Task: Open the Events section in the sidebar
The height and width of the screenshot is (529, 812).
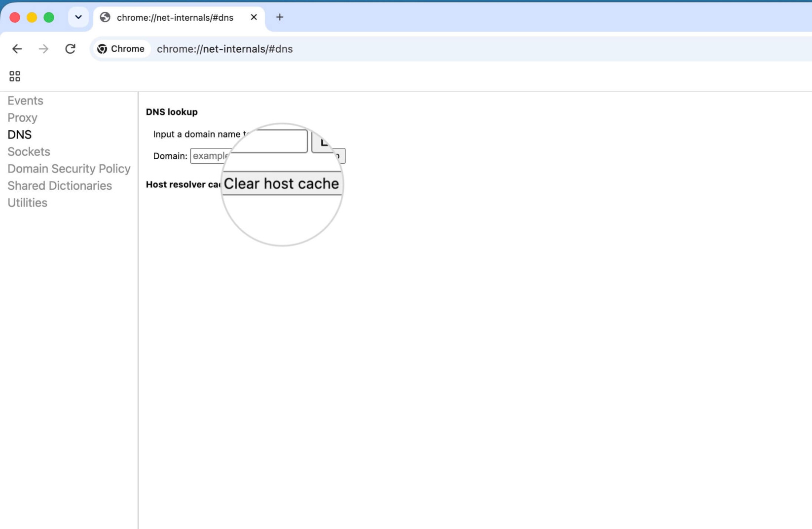Action: tap(25, 101)
